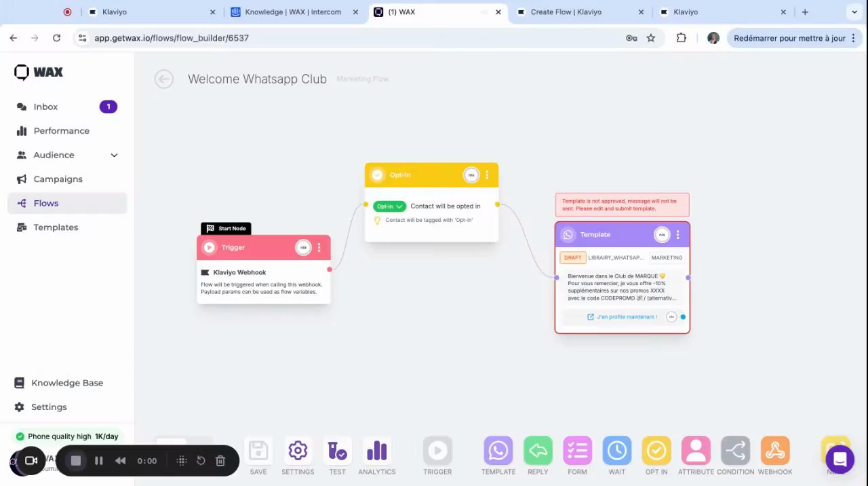Go back in browser history
The image size is (868, 486).
pos(13,38)
